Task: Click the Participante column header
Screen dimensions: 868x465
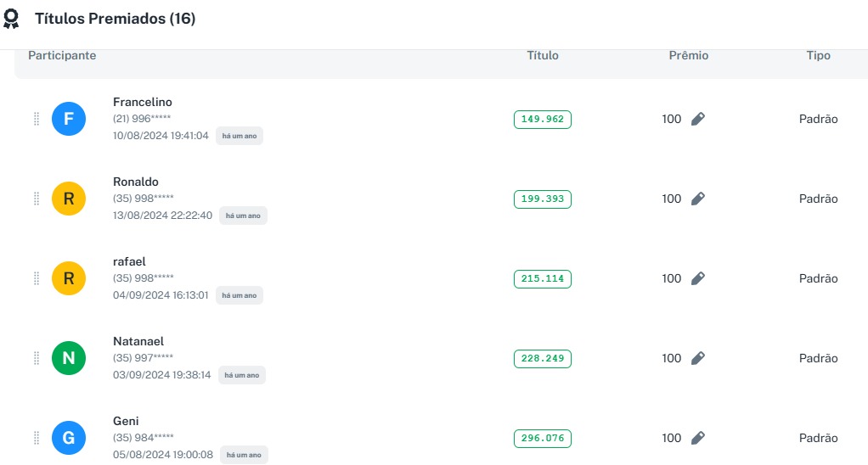Action: click(x=62, y=55)
